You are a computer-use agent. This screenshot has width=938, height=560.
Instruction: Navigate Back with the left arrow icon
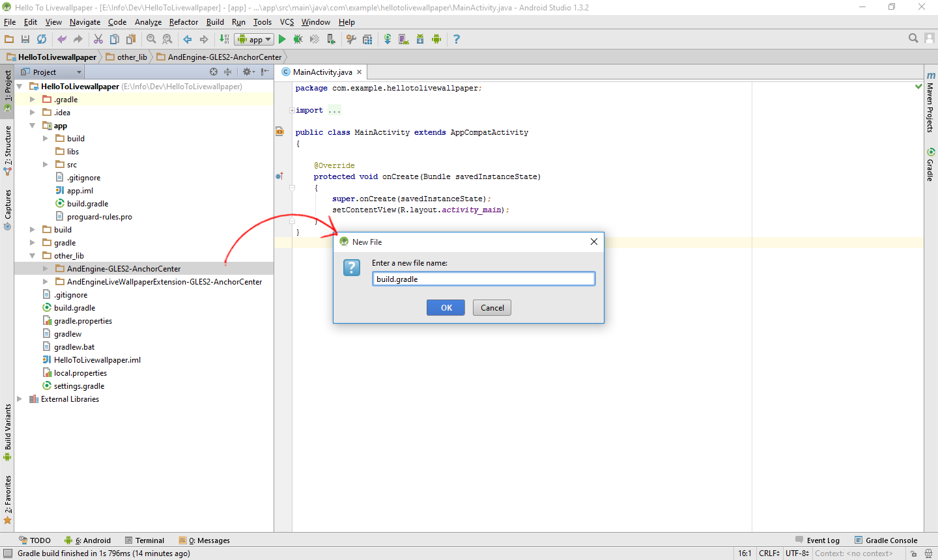pyautogui.click(x=188, y=39)
